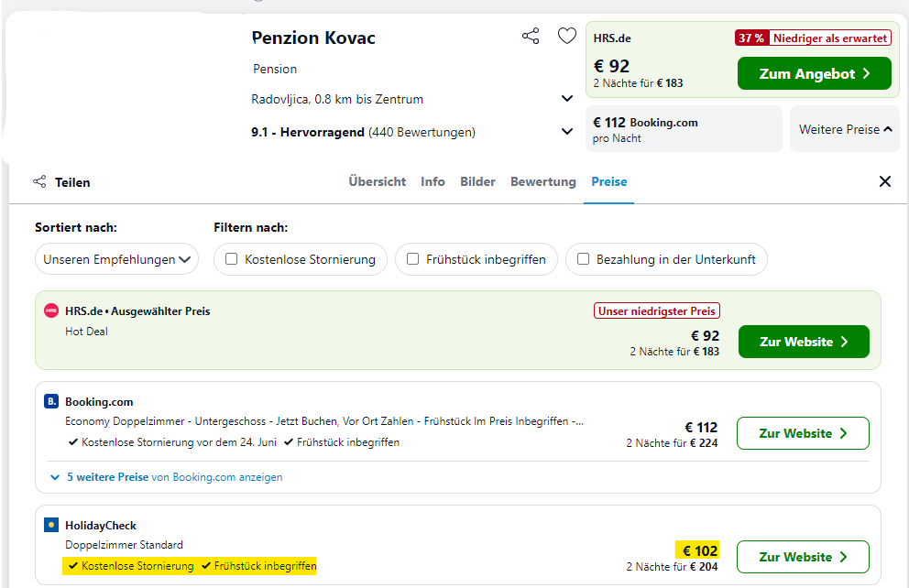Viewport: 909px width, 588px height.
Task: Switch to the Übersicht tab
Action: pos(378,181)
